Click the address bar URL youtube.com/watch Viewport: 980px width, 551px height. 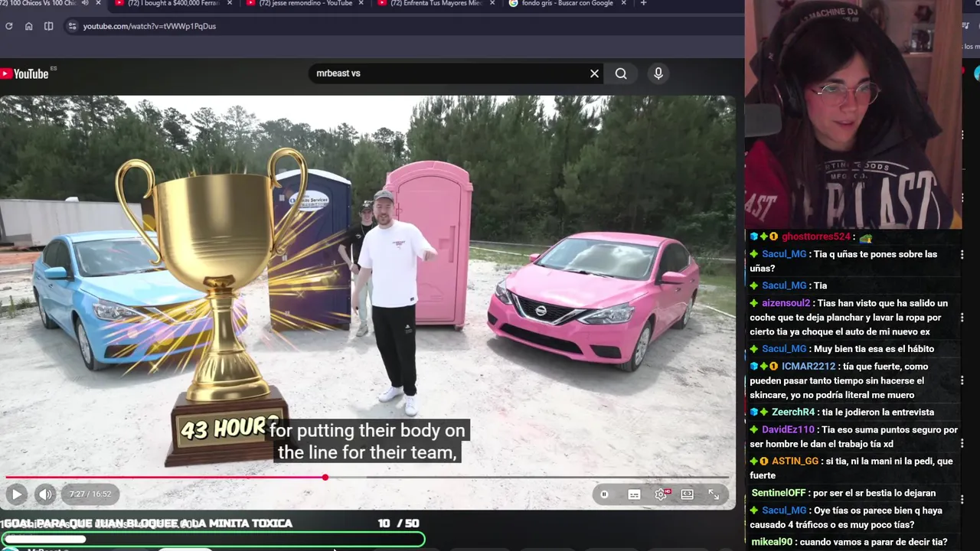click(149, 26)
